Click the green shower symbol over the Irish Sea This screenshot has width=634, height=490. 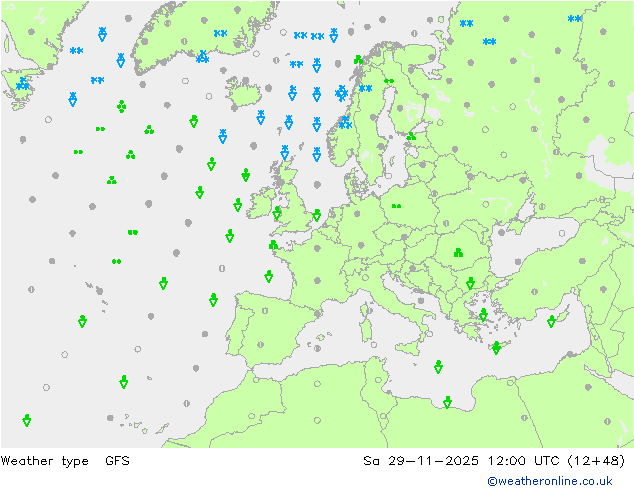(277, 213)
